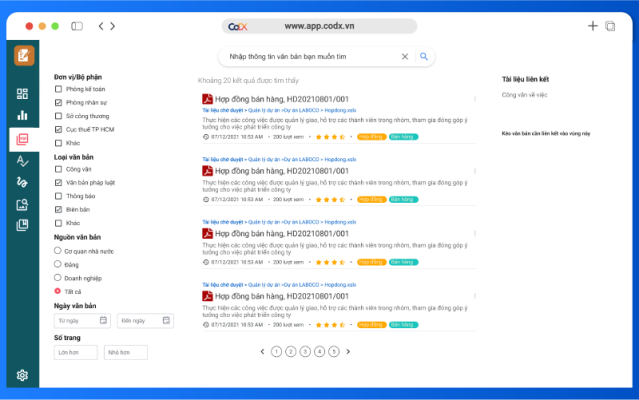Select the Tất cả radio button
The height and width of the screenshot is (400, 639).
coord(57,291)
